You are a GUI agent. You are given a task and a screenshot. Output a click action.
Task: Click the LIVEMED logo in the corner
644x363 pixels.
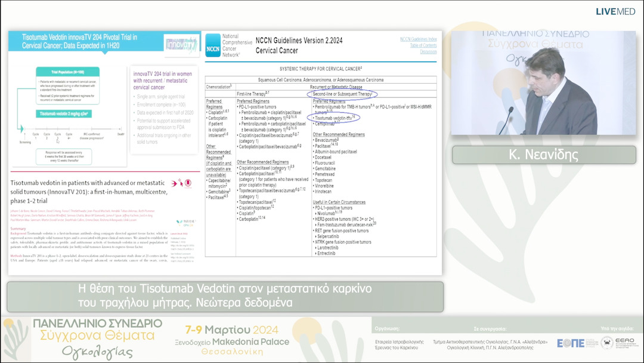coord(615,11)
